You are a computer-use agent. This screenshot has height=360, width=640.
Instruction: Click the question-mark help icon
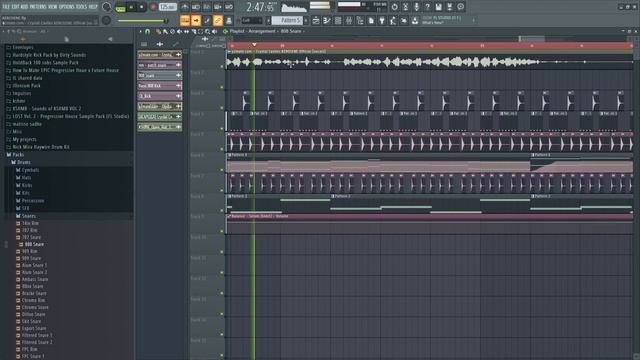pos(427,7)
